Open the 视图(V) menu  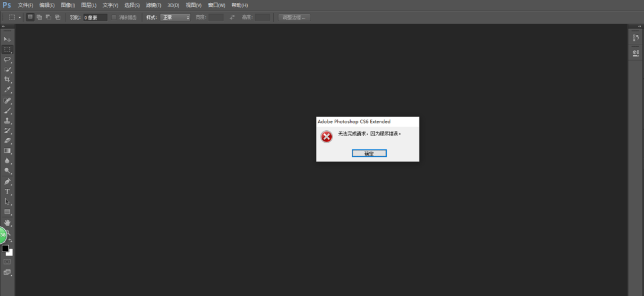coord(193,5)
